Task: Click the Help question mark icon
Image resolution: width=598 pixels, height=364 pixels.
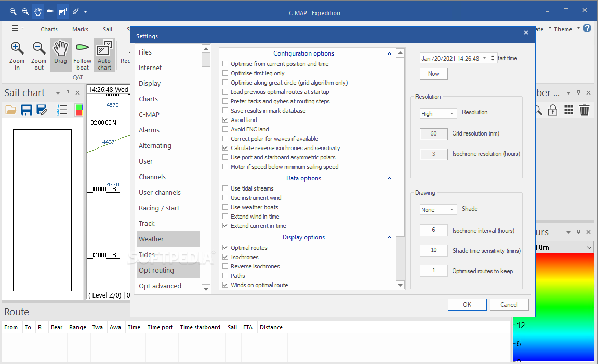Action: (x=587, y=28)
